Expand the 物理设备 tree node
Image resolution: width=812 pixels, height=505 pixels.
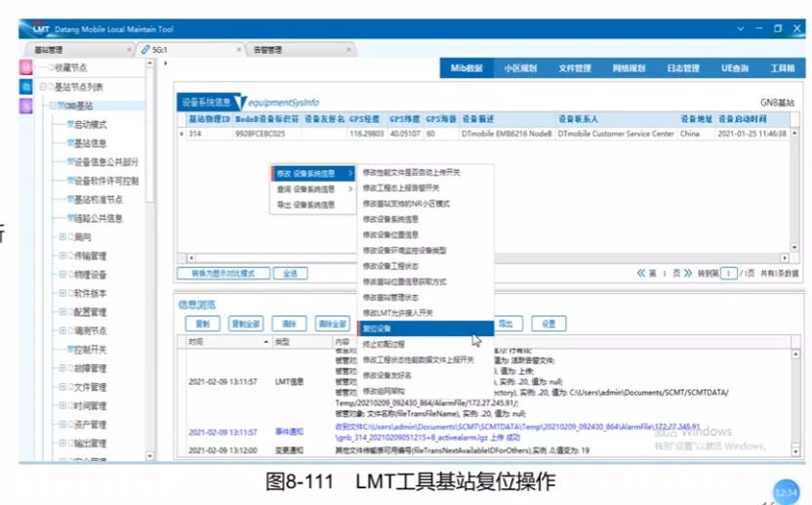pos(62,274)
